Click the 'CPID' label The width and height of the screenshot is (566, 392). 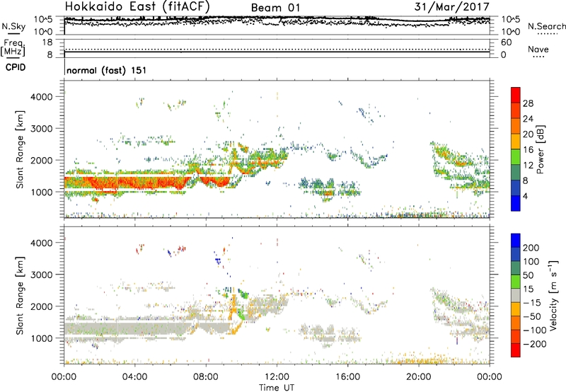click(x=16, y=67)
